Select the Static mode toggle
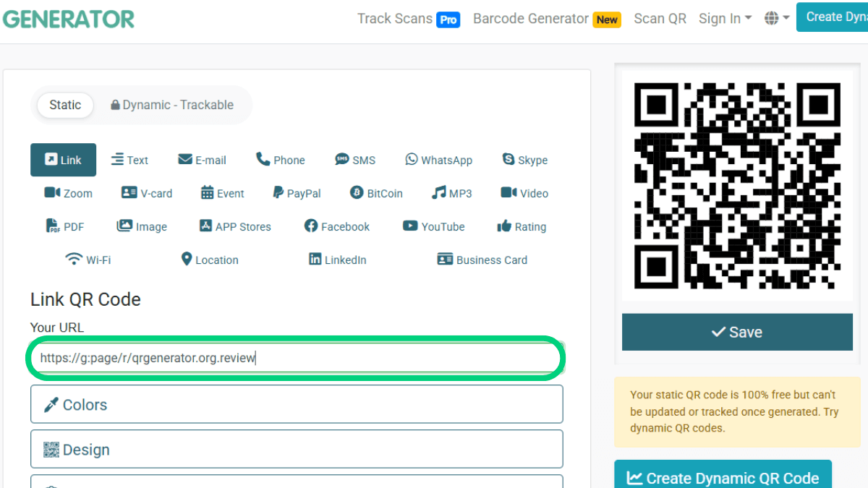 click(x=65, y=105)
